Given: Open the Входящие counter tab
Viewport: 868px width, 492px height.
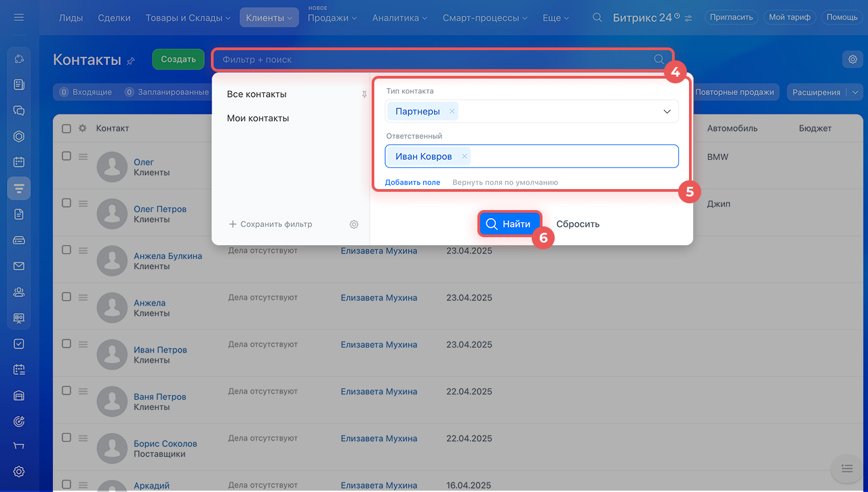Looking at the screenshot, I should pyautogui.click(x=85, y=92).
